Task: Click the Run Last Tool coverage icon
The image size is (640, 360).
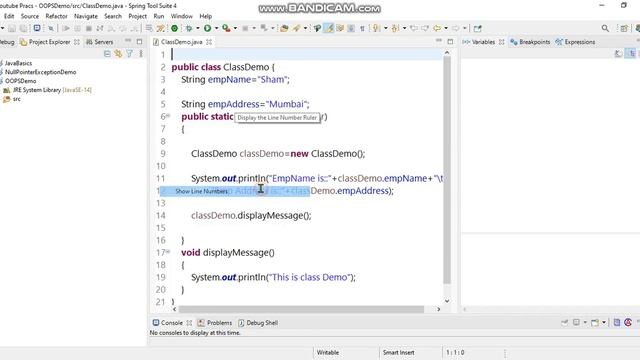Action: [x=226, y=28]
